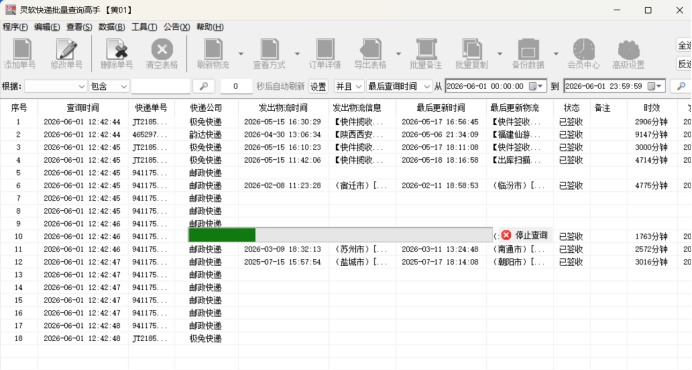Viewport: 692px width, 370px height.
Task: Sort by the 时效 column header
Action: pyautogui.click(x=651, y=108)
